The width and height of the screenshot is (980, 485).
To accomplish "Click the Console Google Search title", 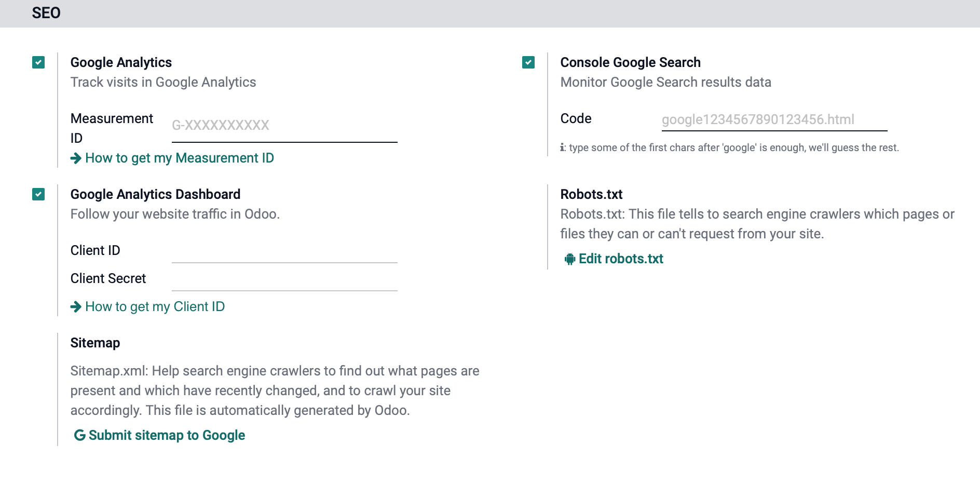I will click(x=630, y=62).
